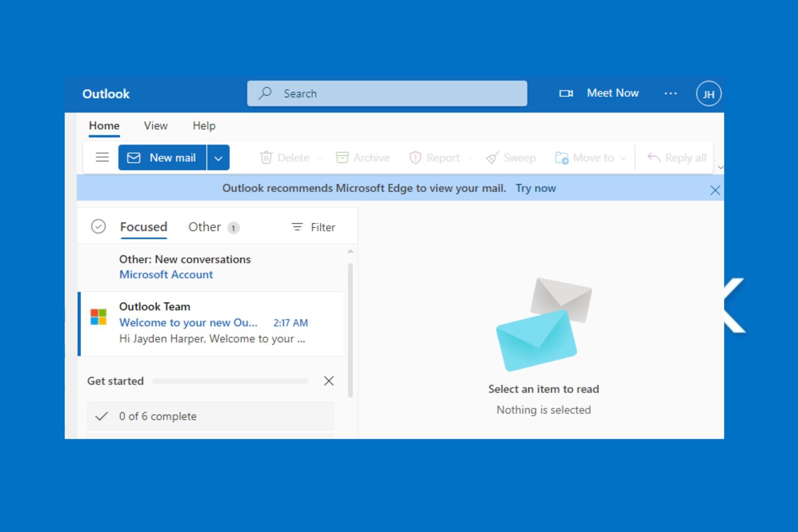Expand the More options ellipsis menu
Image resolution: width=798 pixels, height=532 pixels.
670,93
